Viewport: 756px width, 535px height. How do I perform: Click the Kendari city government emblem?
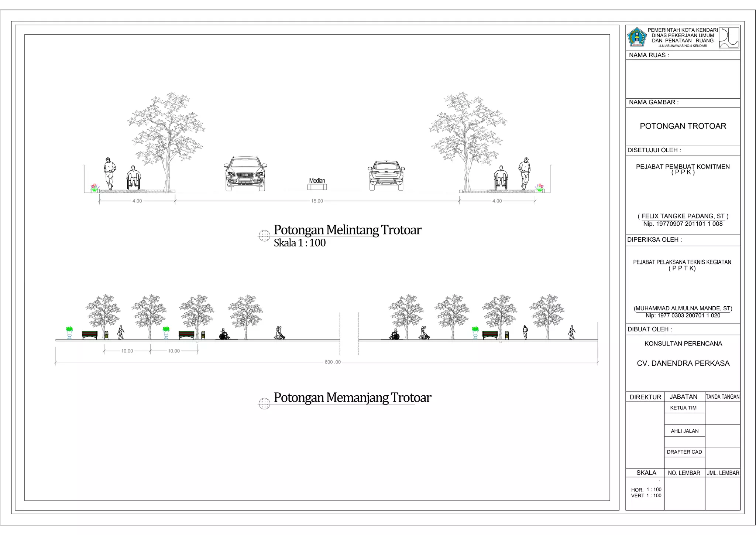[637, 37]
